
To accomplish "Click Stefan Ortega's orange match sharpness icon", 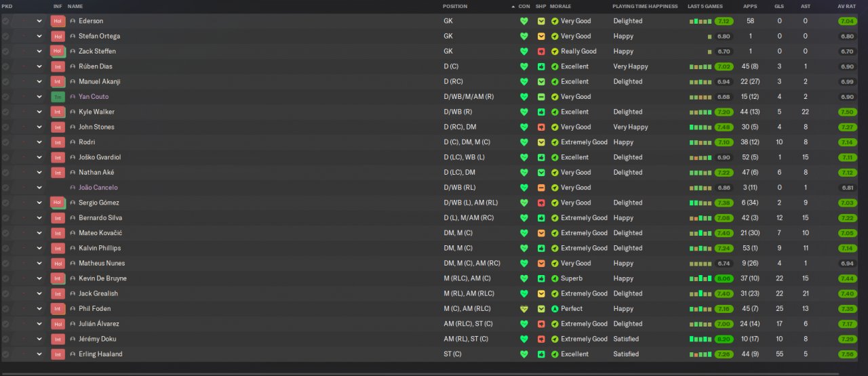I will click(x=541, y=37).
